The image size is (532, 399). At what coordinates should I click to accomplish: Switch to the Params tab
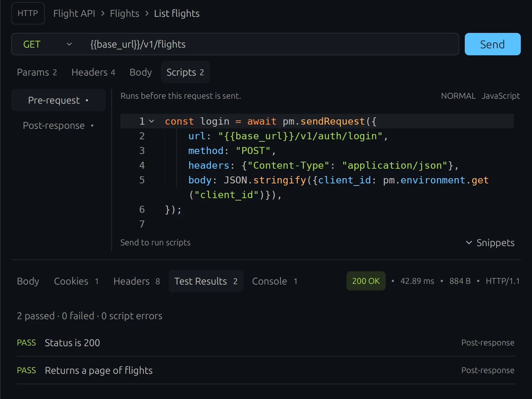click(x=37, y=72)
